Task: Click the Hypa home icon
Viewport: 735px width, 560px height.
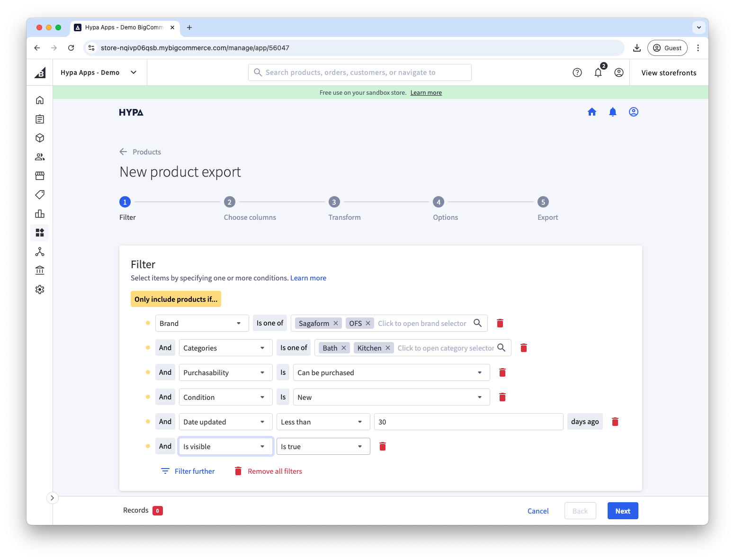Action: [592, 112]
